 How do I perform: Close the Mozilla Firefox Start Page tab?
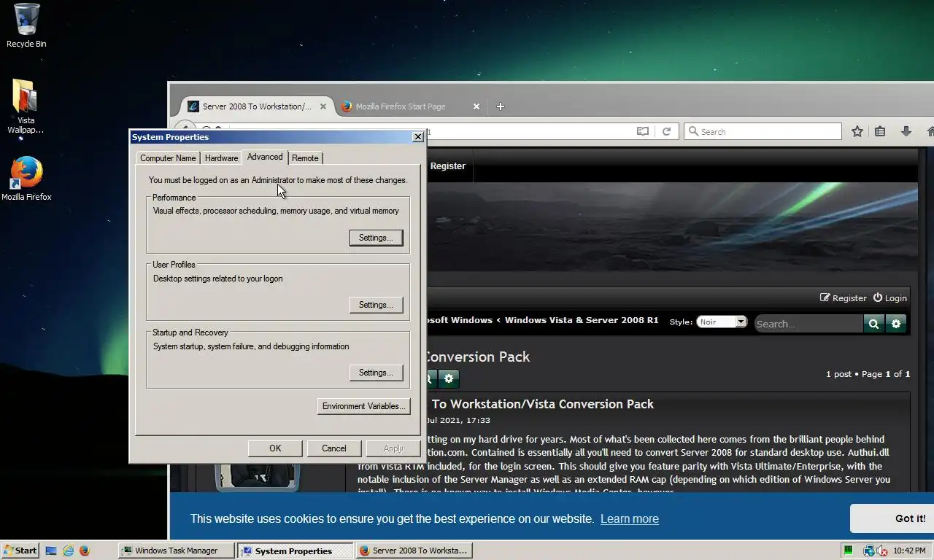tap(476, 106)
